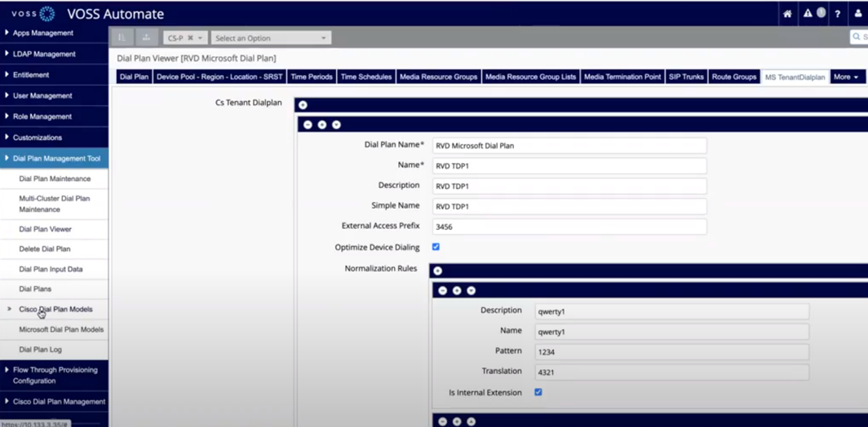Screen dimensions: 868x427
Task: Go to the home page icon
Action: point(787,14)
